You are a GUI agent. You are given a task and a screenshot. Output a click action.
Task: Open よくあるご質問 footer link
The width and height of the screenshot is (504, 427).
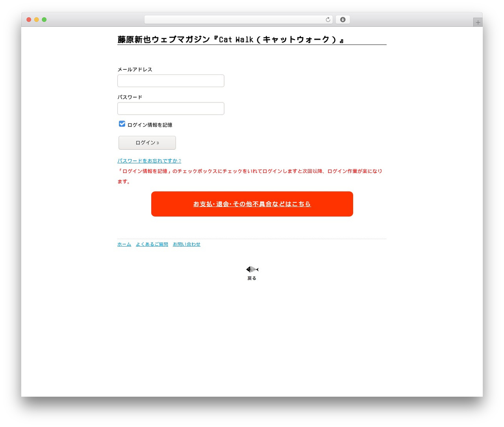tap(152, 244)
